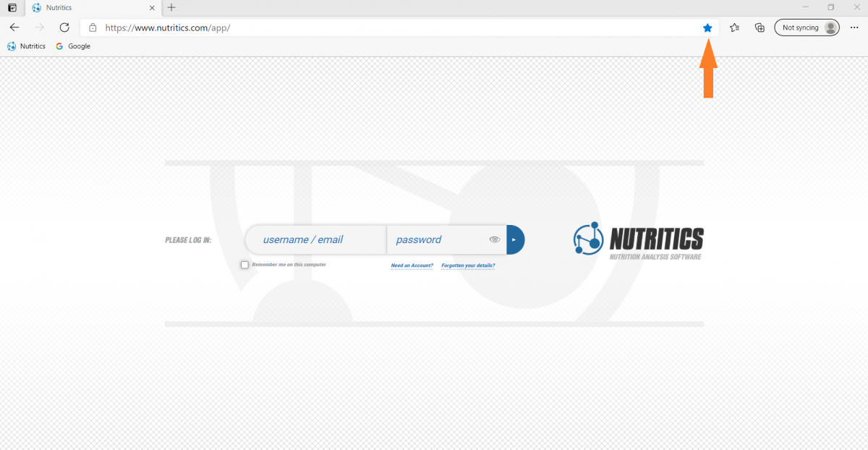View site info via the lock icon
The height and width of the screenshot is (450, 868).
(93, 27)
